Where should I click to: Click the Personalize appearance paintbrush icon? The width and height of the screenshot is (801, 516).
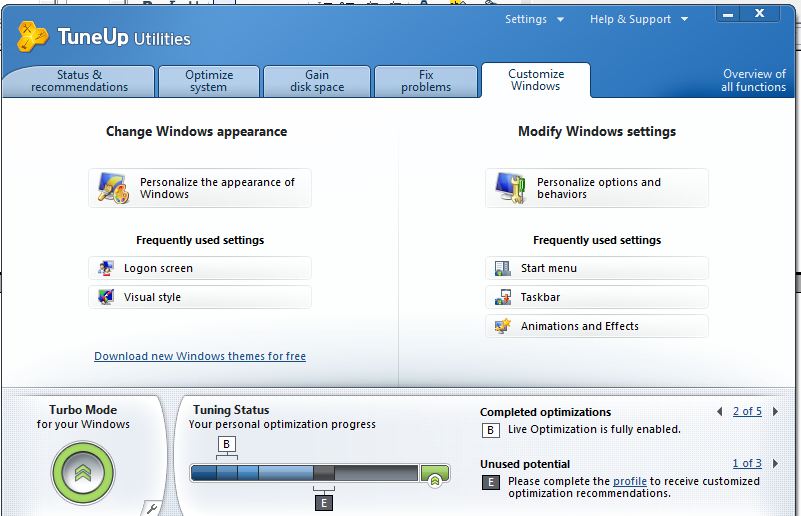pos(115,188)
